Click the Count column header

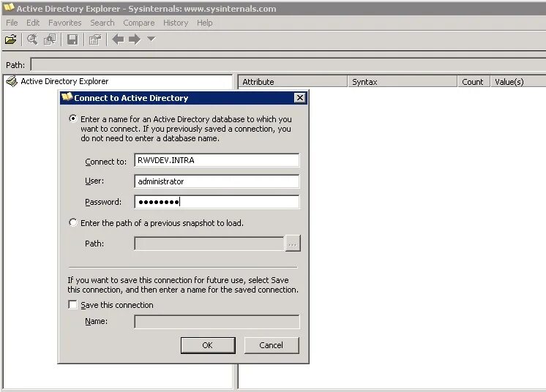[x=474, y=82]
